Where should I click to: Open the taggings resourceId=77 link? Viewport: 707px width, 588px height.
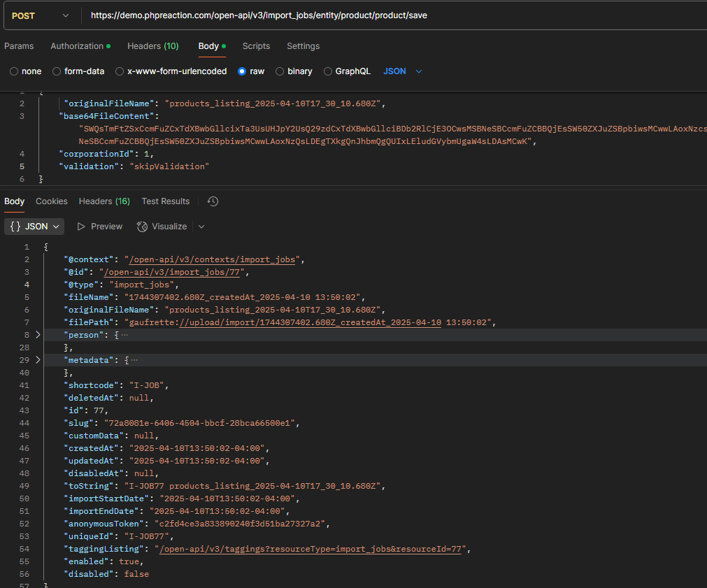310,549
